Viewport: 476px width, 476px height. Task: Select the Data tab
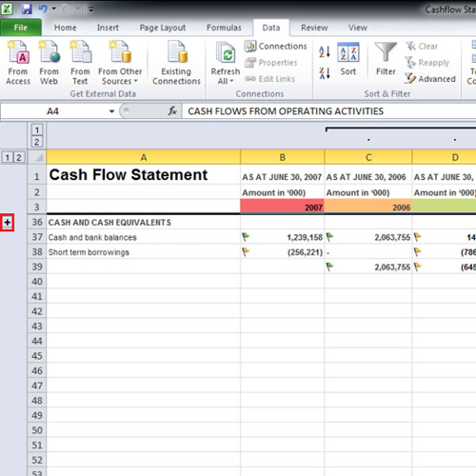271,28
